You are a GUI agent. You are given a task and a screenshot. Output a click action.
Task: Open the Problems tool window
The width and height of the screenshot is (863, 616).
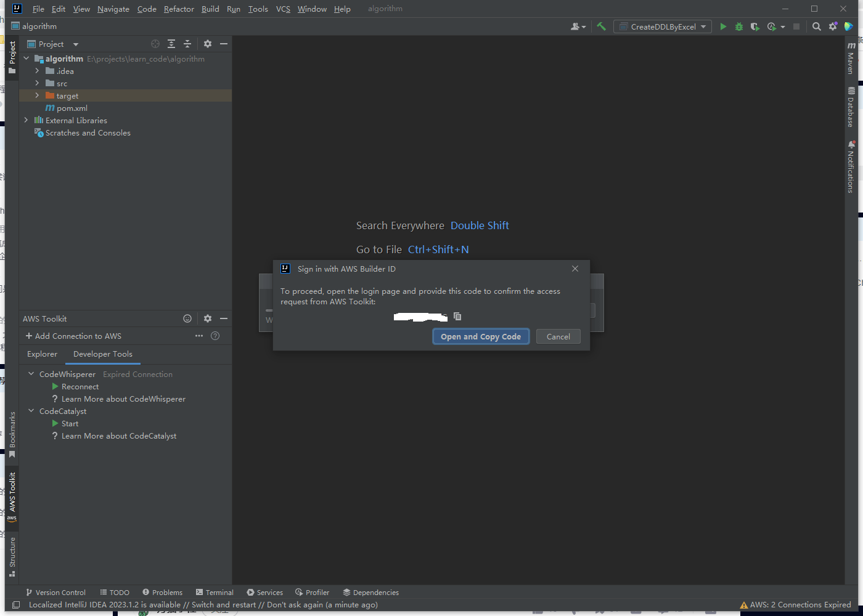pyautogui.click(x=162, y=592)
